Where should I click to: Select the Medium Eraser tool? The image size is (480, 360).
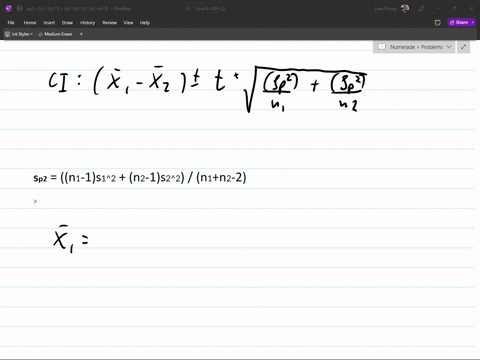[55, 34]
